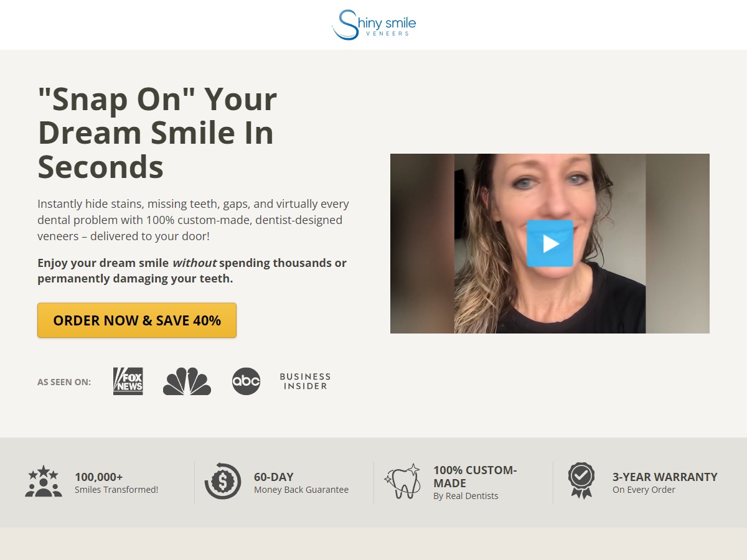Click the NBC peacock logo
This screenshot has height=560, width=747.
click(187, 381)
